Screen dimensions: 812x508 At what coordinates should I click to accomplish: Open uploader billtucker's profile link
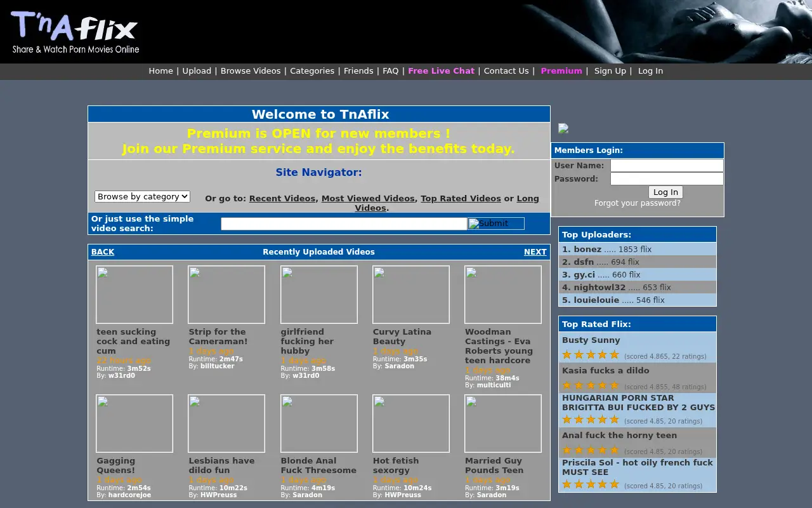pos(218,366)
